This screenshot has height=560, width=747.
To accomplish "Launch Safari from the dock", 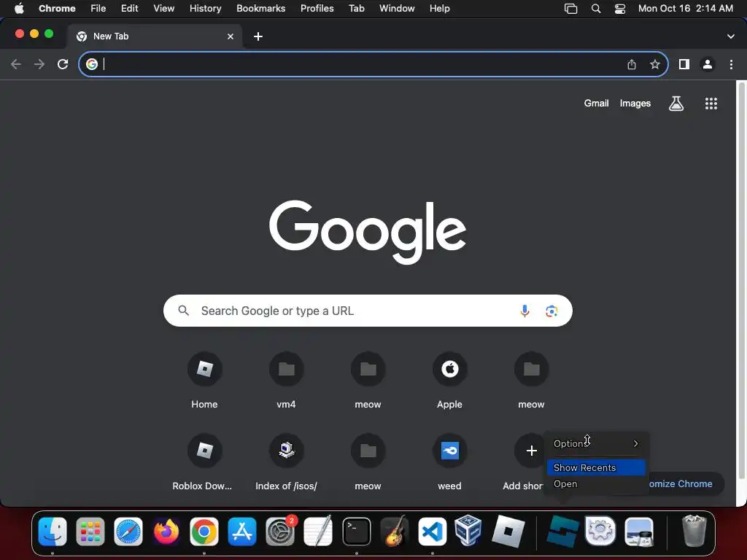I will click(128, 532).
